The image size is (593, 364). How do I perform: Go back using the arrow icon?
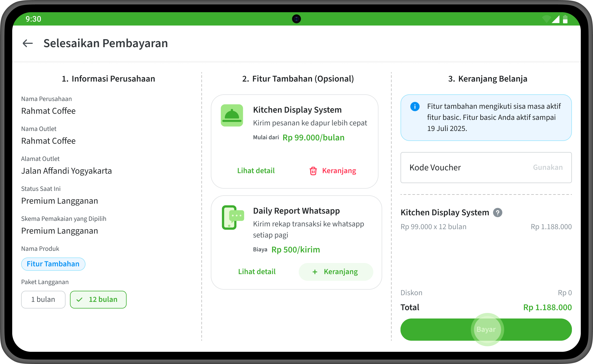coord(28,43)
